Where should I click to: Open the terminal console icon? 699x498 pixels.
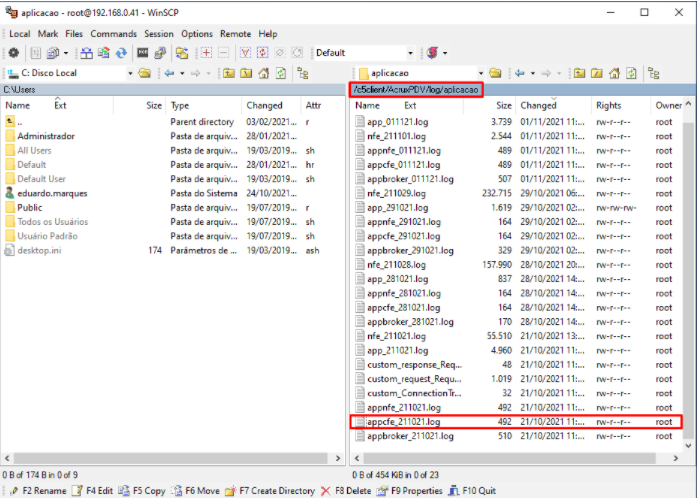(x=143, y=53)
